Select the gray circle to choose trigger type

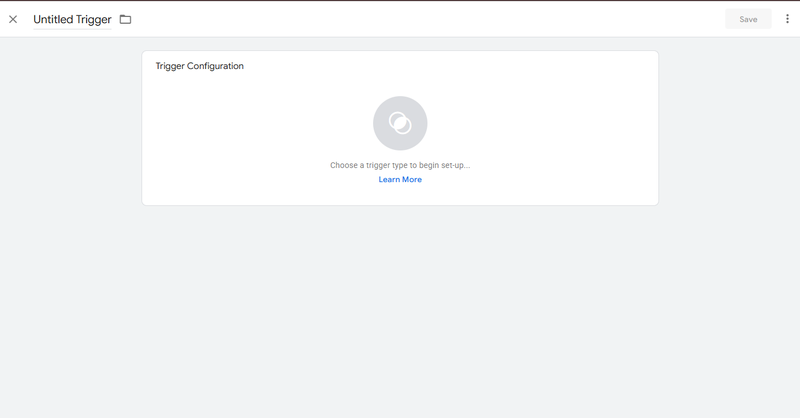coord(400,123)
